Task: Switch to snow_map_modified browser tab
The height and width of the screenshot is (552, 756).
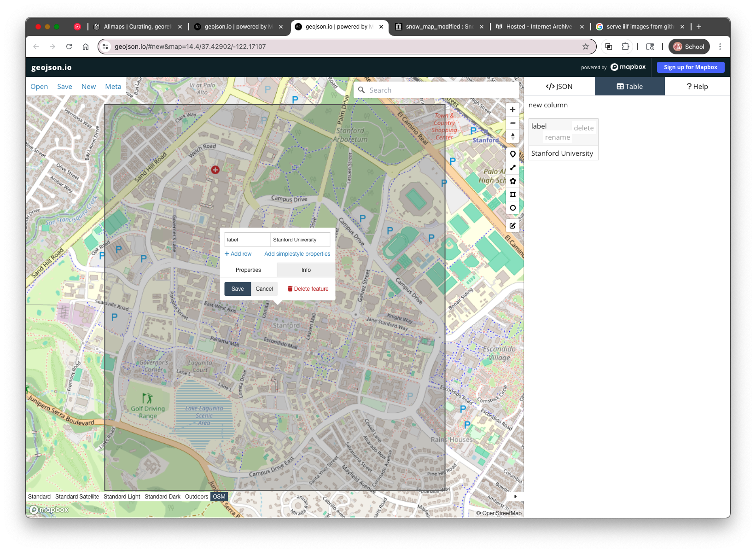Action: (x=439, y=27)
